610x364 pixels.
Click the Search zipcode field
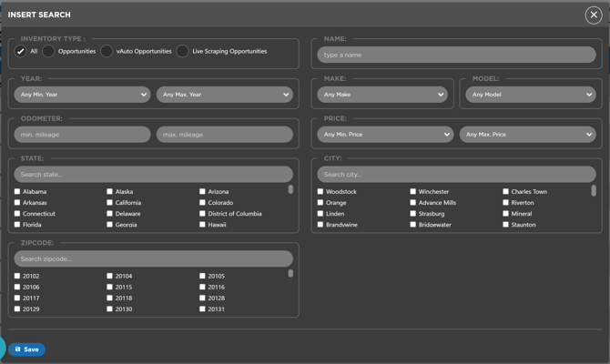pyautogui.click(x=153, y=258)
